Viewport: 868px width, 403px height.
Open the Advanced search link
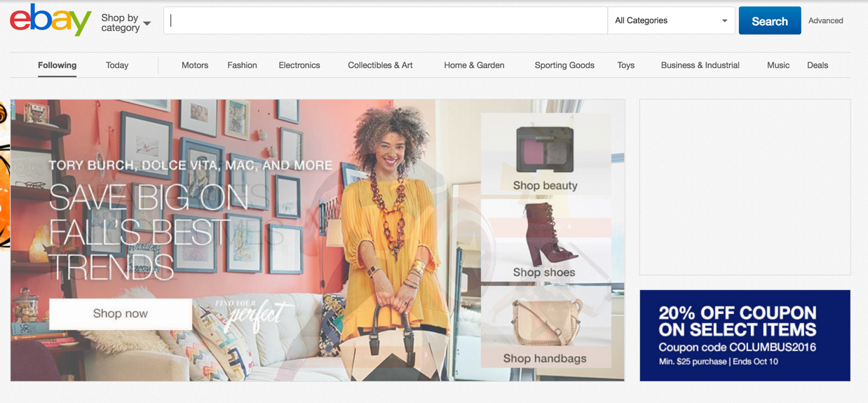pos(825,20)
